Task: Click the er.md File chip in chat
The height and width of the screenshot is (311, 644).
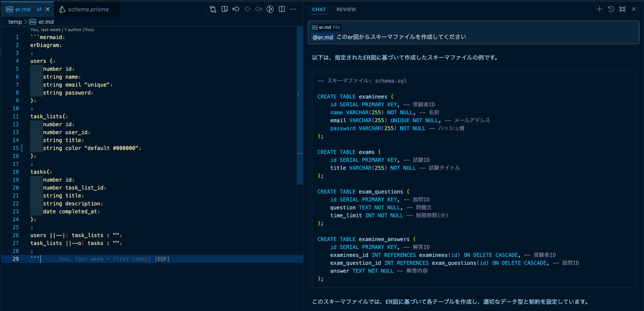Action: click(326, 27)
